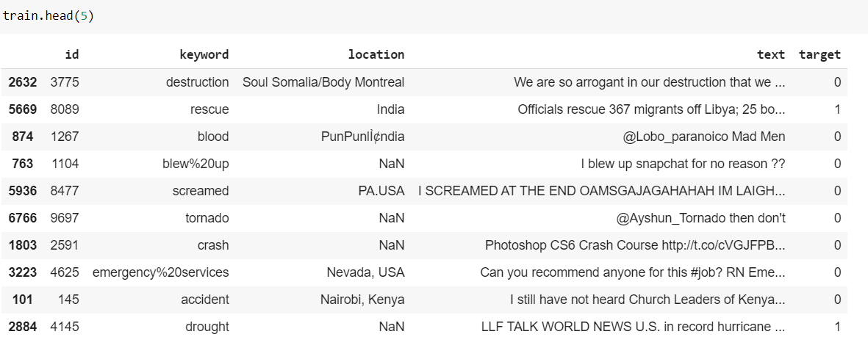This screenshot has width=868, height=348.
Task: Click the 'Nairobi, Kenya' location cell
Action: tap(362, 300)
